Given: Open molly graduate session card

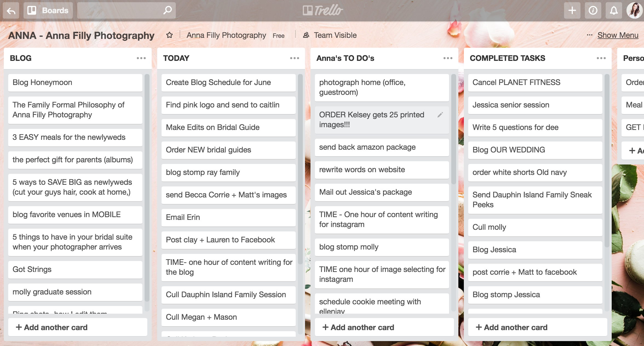Looking at the screenshot, I should [75, 292].
